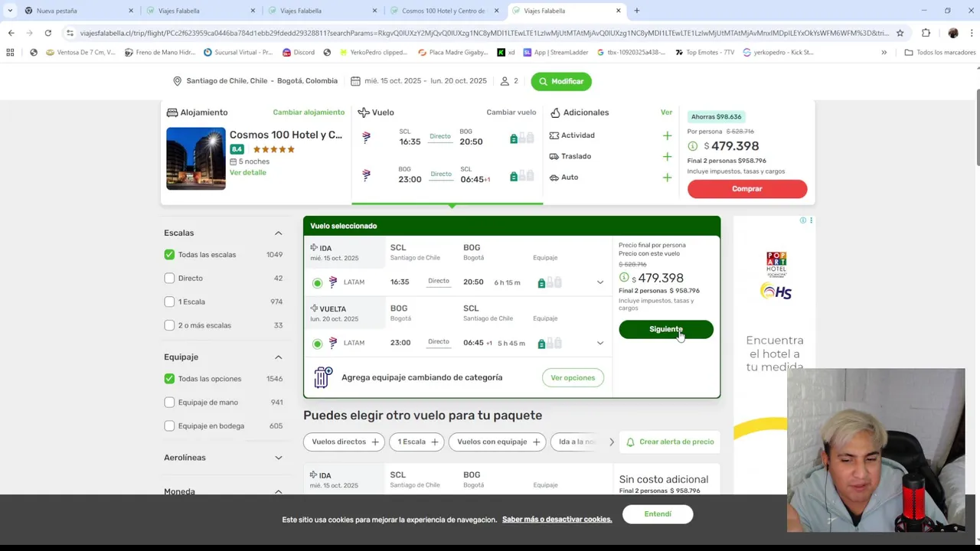Screen dimensions: 980x551
Task: Open browser extensions puzzle icon
Action: [x=926, y=33]
